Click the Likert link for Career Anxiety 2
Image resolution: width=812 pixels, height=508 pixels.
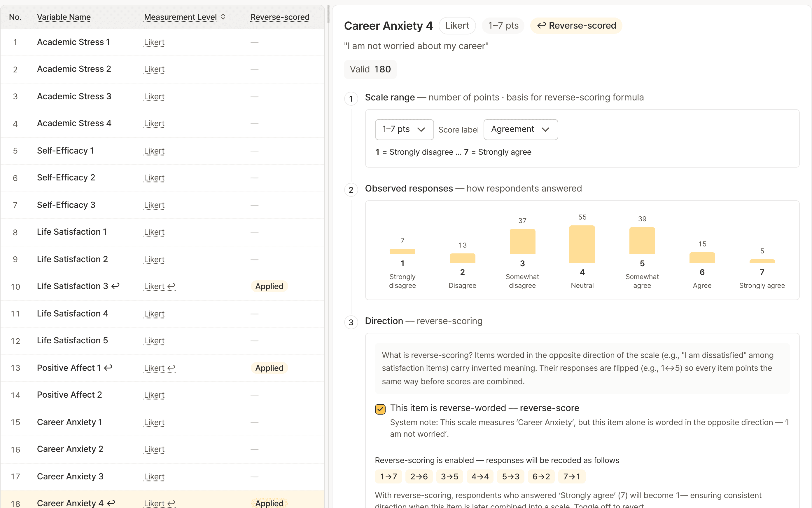pyautogui.click(x=154, y=449)
